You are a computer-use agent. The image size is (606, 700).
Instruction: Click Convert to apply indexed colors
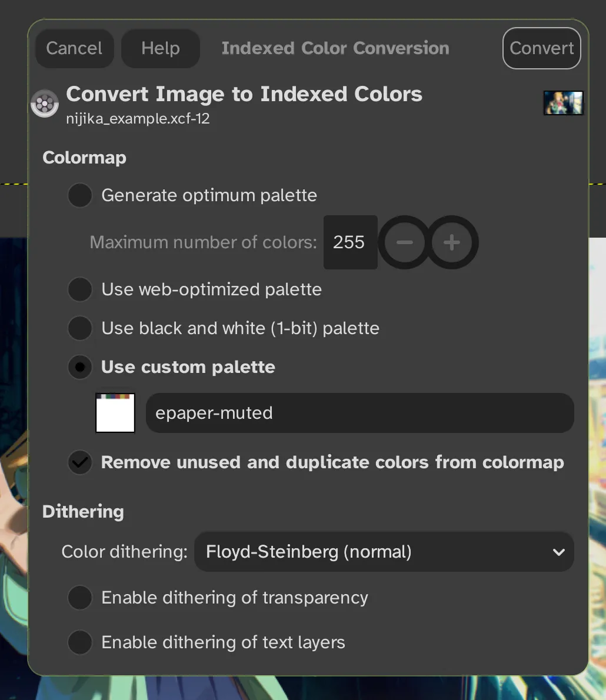(x=542, y=48)
